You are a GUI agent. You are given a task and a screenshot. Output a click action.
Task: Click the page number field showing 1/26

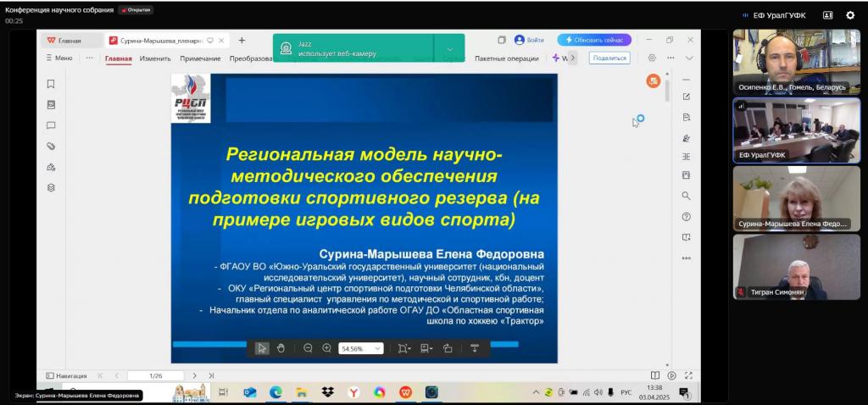(156, 375)
